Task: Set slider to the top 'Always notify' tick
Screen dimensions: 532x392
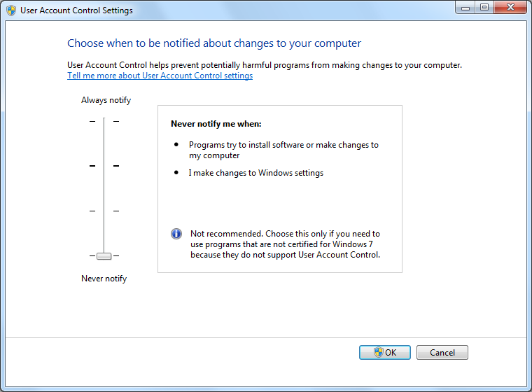Action: (104, 121)
